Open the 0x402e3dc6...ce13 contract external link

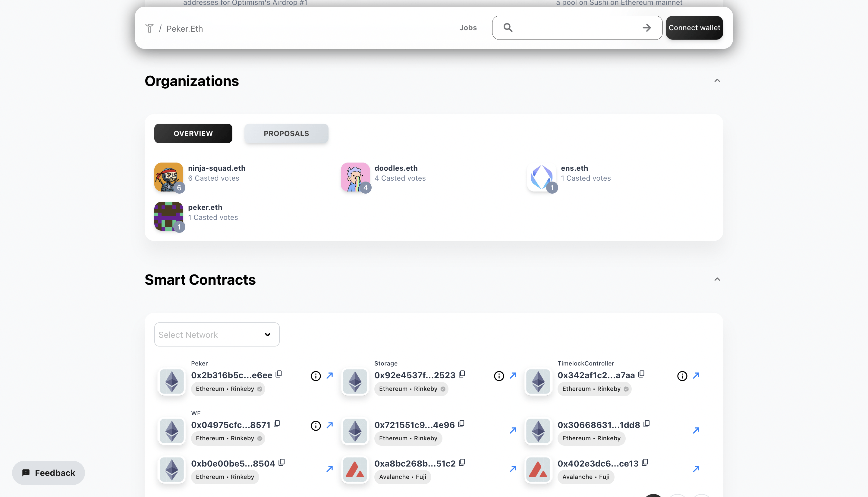coord(696,469)
